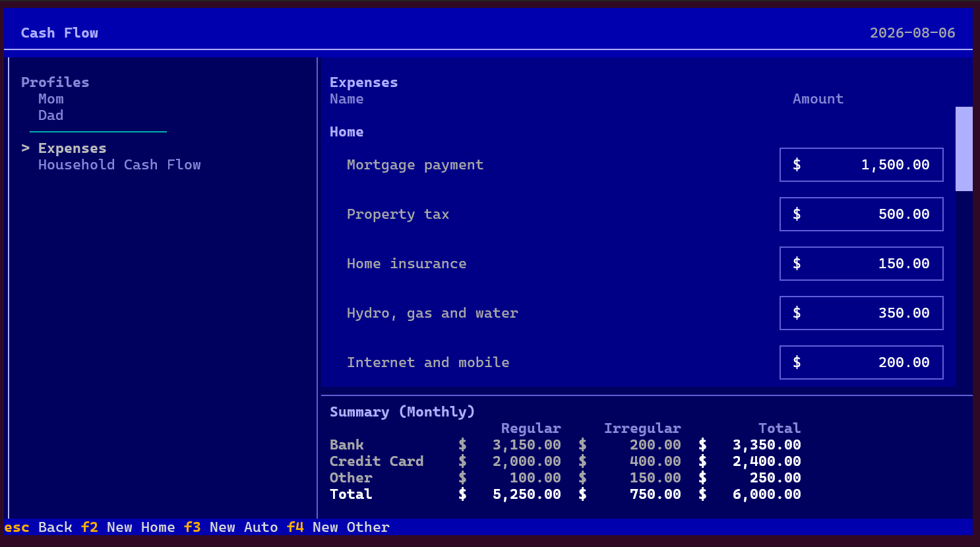Click the Internet and mobile label

point(428,362)
